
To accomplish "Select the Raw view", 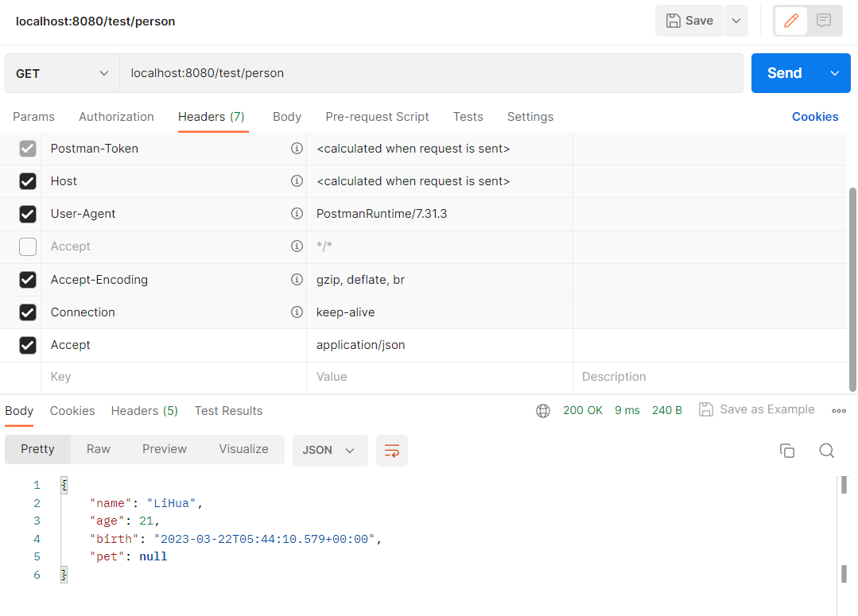I will pos(99,449).
